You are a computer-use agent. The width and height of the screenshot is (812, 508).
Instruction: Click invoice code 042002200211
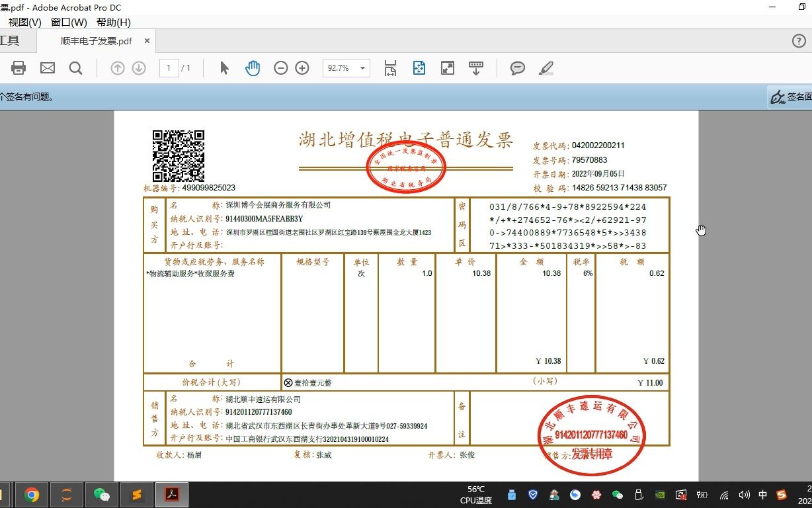(598, 146)
